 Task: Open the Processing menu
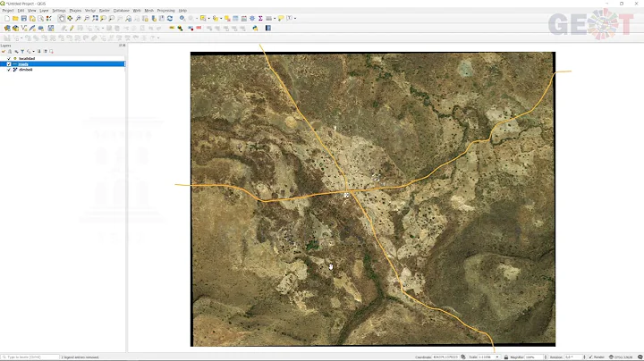[x=166, y=10]
